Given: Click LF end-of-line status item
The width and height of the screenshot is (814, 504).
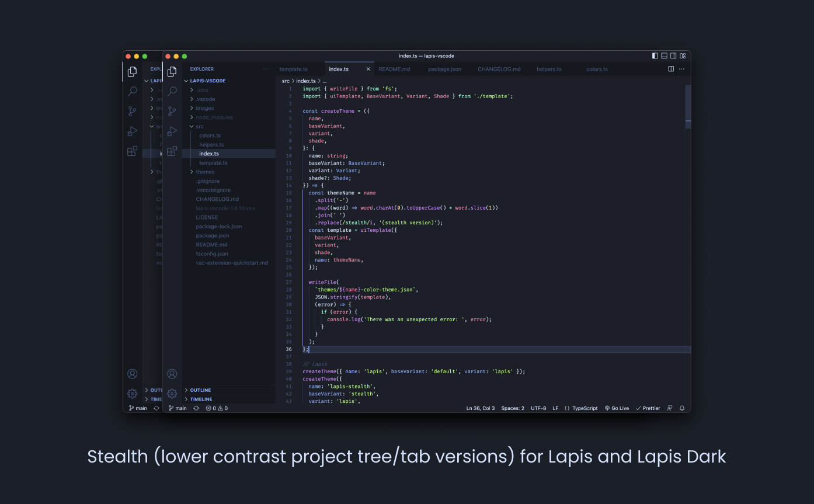Looking at the screenshot, I should pos(555,408).
